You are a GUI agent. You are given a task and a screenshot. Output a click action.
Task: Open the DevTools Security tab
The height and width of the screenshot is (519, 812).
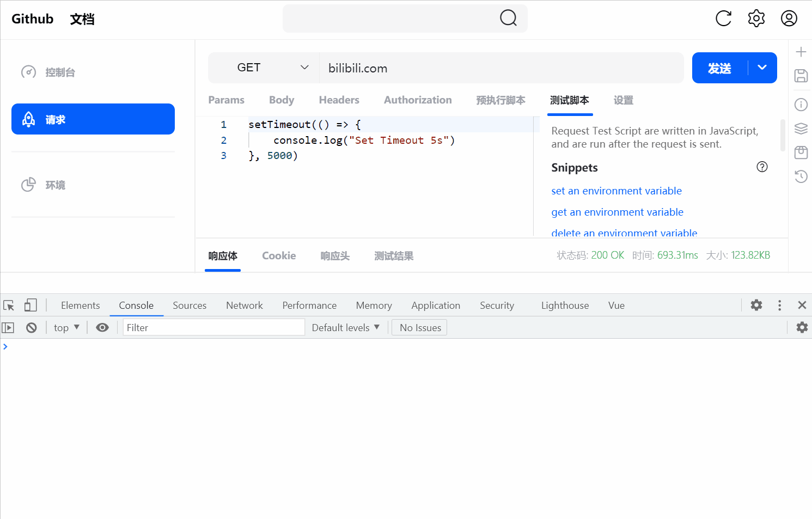click(x=497, y=305)
